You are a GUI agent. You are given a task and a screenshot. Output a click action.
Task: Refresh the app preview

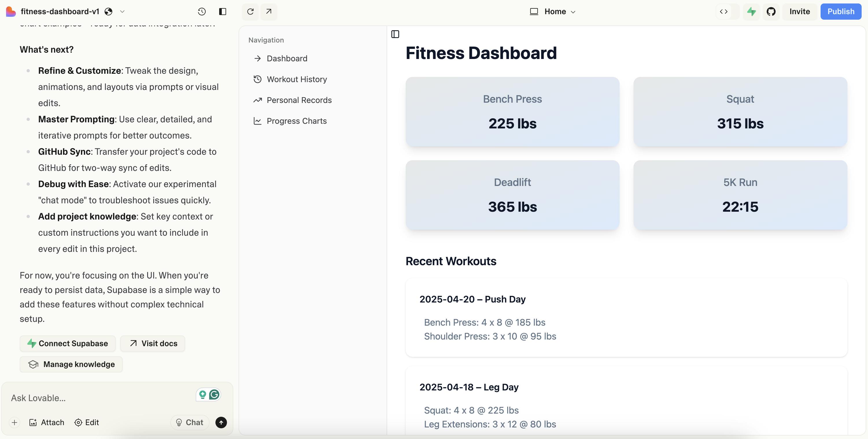[x=250, y=12]
